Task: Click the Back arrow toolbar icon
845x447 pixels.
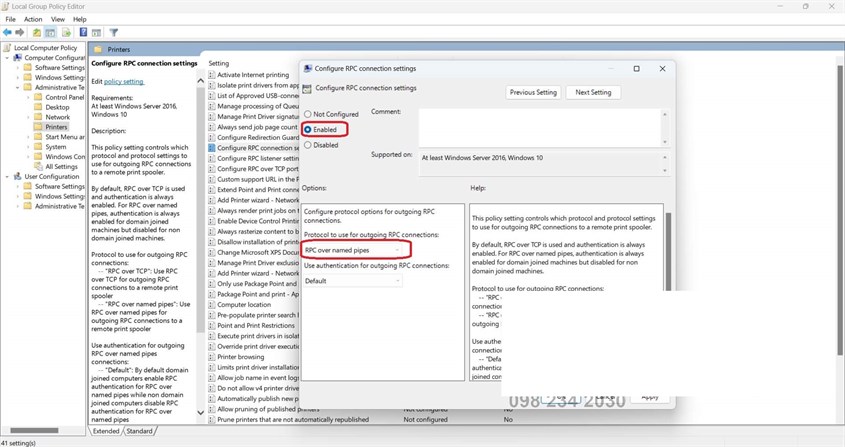Action: [x=7, y=32]
